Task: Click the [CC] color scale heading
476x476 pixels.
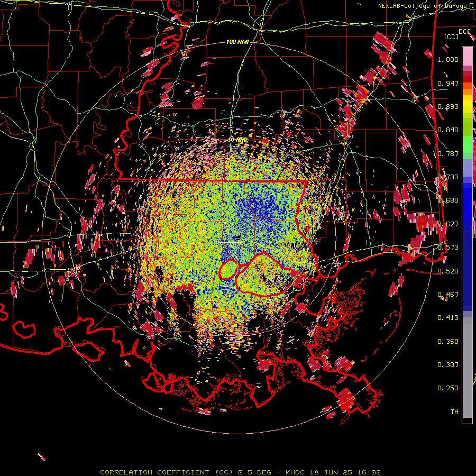Action: [x=452, y=36]
